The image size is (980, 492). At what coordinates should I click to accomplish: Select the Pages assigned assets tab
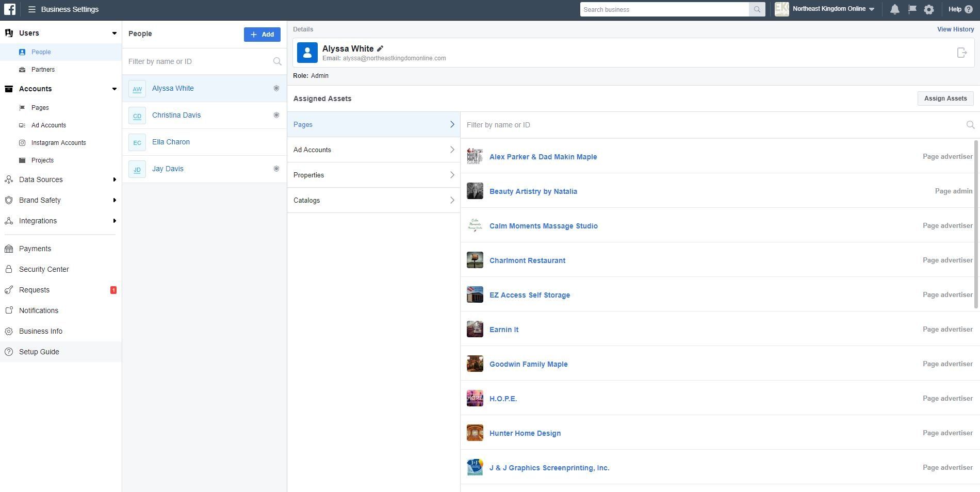click(x=373, y=124)
